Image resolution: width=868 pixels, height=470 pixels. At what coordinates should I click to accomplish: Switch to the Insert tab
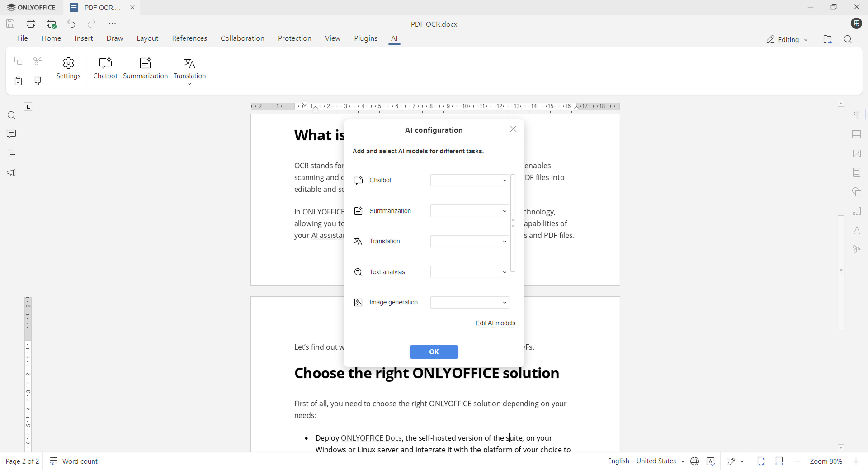pyautogui.click(x=84, y=39)
